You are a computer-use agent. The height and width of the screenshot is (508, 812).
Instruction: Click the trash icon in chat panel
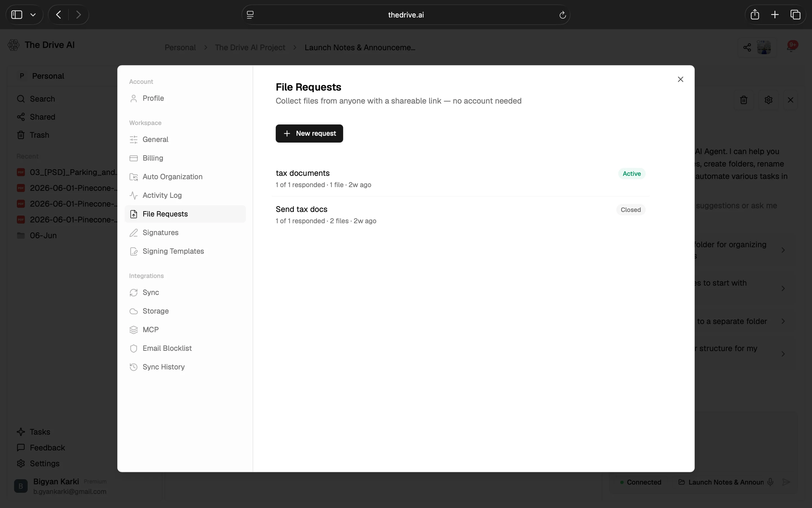pos(743,100)
